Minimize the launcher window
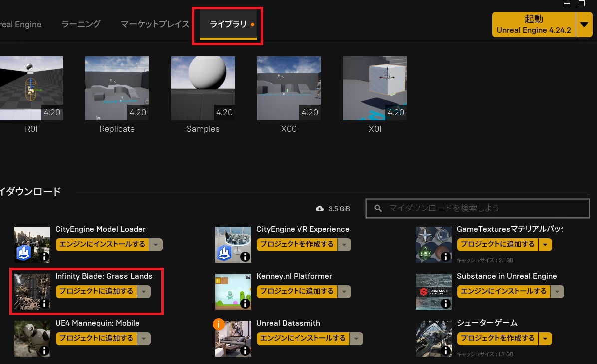Viewport: 597px width, 364px height. point(567,4)
